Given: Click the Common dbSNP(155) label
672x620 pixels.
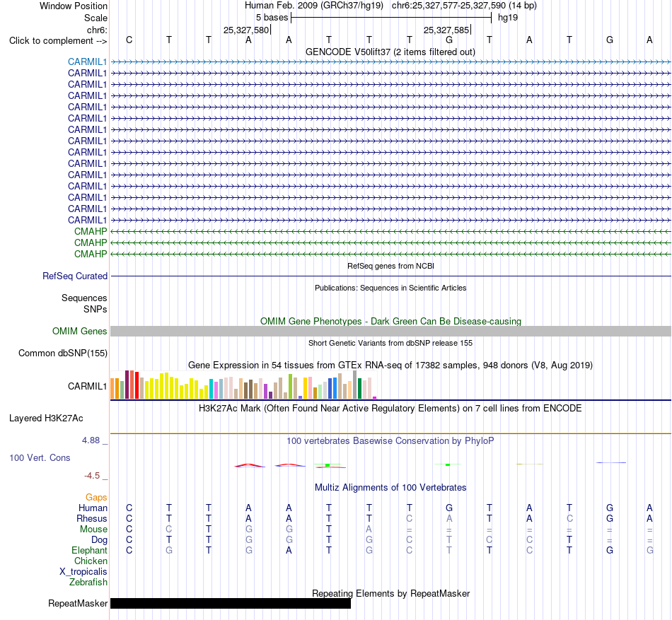Looking at the screenshot, I should pyautogui.click(x=62, y=353).
